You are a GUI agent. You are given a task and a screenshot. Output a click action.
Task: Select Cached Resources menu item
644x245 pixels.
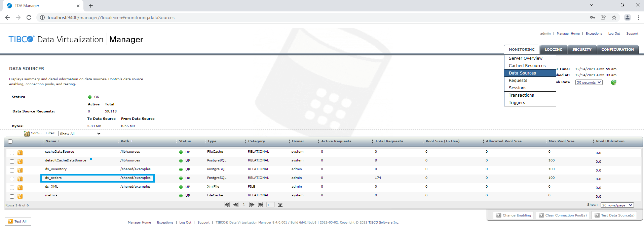pos(530,65)
